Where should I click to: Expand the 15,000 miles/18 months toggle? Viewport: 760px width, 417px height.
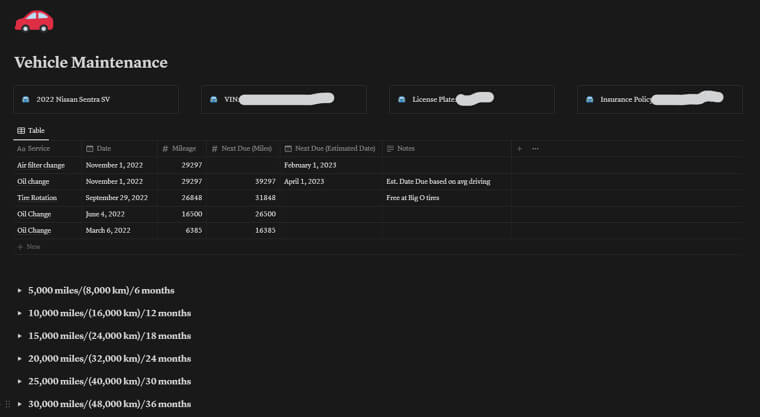click(19, 336)
